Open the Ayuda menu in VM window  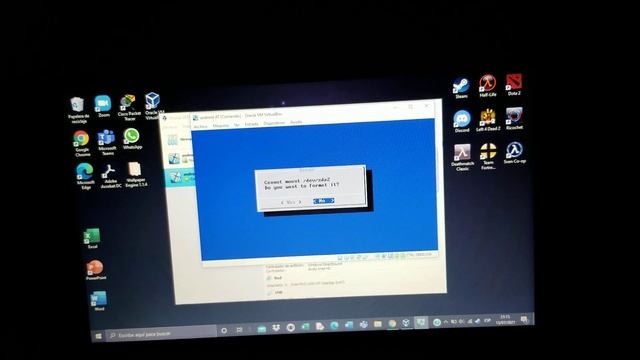coord(296,122)
